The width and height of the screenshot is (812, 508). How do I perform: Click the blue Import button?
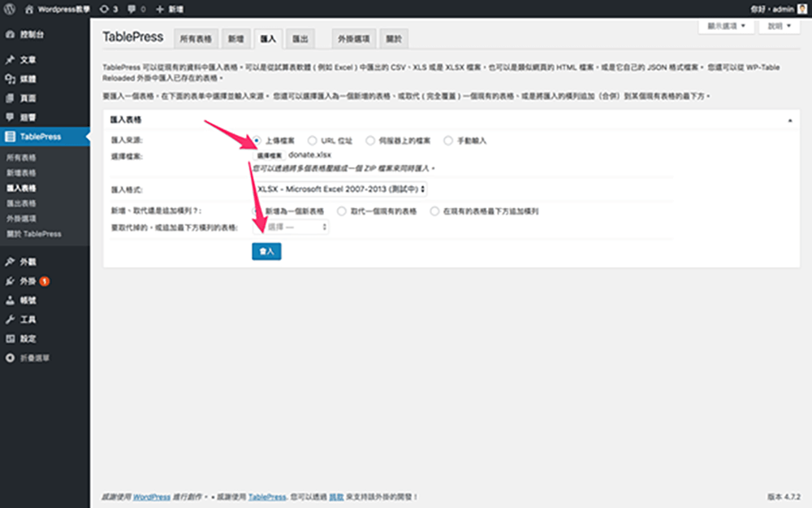click(266, 251)
